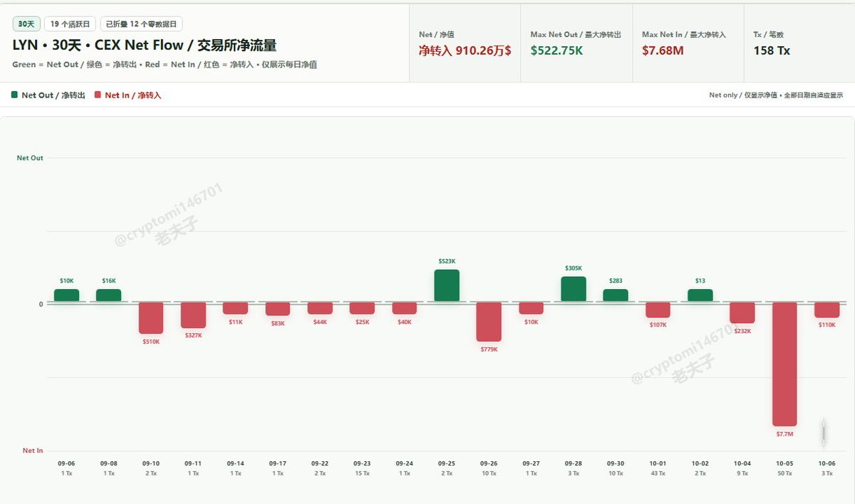The width and height of the screenshot is (855, 504).
Task: Click the red bar for 09-14
Action: (236, 308)
